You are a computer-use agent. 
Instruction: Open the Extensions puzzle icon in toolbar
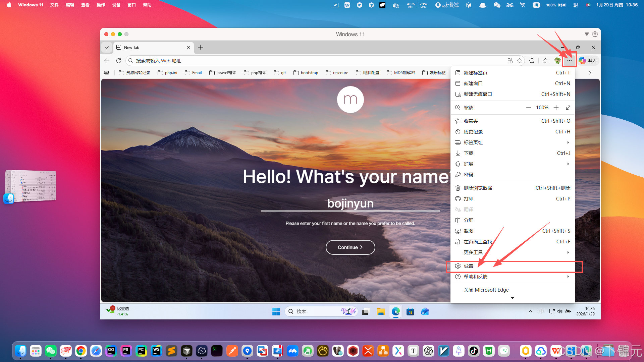532,61
